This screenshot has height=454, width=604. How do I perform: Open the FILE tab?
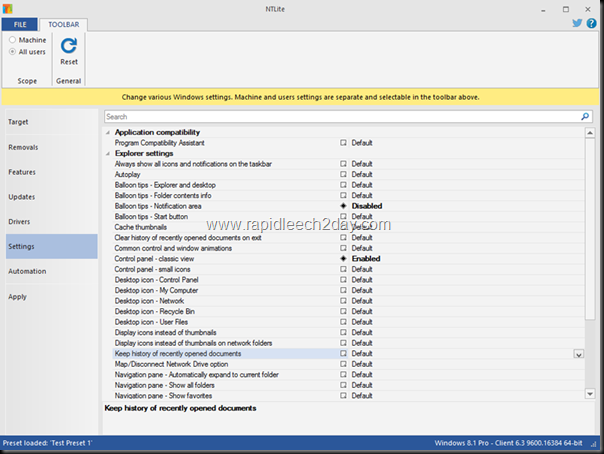coord(20,24)
